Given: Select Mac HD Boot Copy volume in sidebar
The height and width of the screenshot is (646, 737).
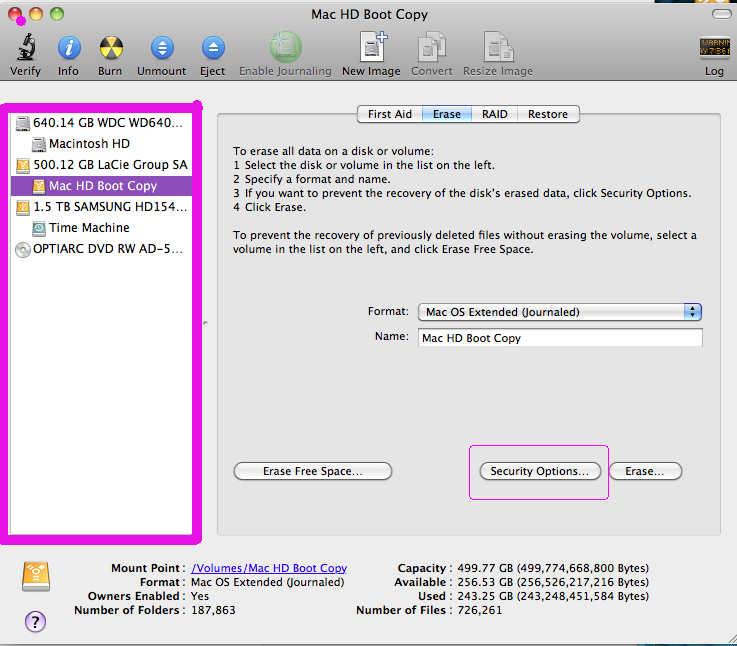Looking at the screenshot, I should click(x=102, y=186).
